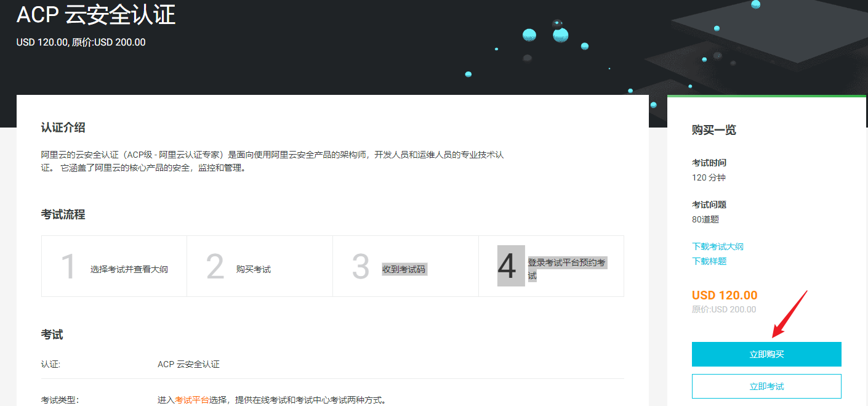Viewport: 868px width, 406px height.
Task: Open the 下载样题 link
Action: click(x=707, y=261)
